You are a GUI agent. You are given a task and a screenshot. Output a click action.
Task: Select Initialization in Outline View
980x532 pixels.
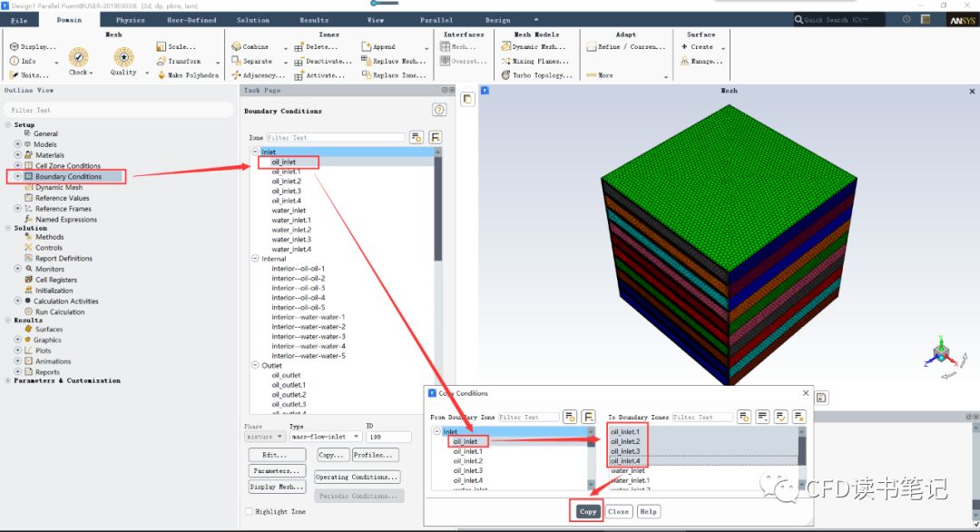(x=54, y=291)
